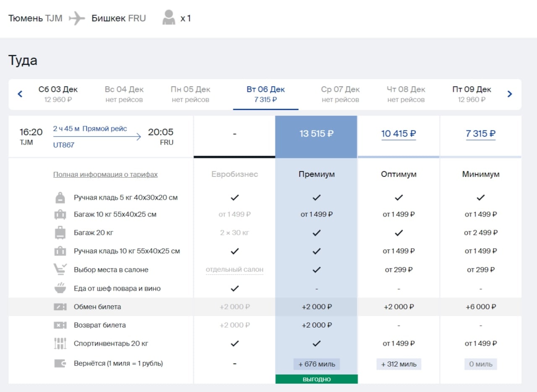The width and height of the screenshot is (537, 392).
Task: Click Бишкек FRU destination label
Action: 119,18
